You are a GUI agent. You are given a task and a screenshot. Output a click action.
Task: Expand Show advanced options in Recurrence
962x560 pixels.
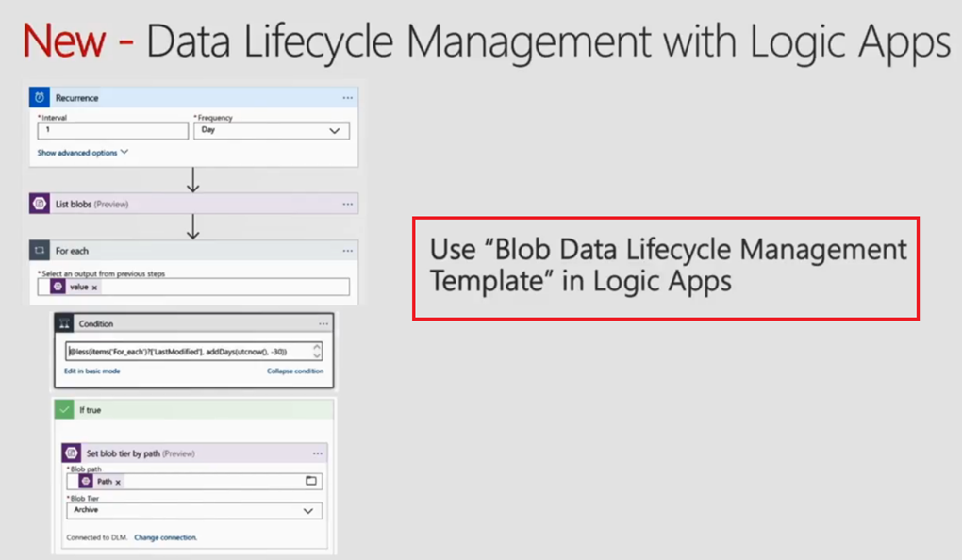click(x=83, y=153)
